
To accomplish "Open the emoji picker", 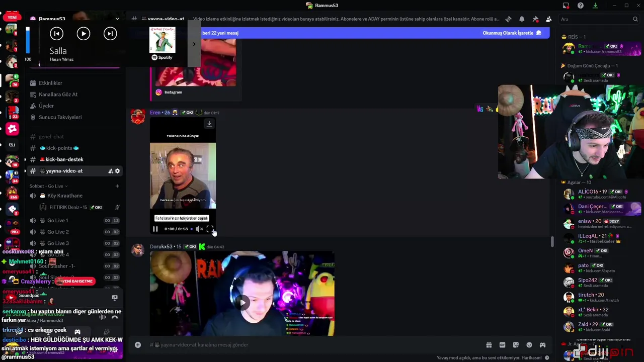I will pyautogui.click(x=529, y=345).
